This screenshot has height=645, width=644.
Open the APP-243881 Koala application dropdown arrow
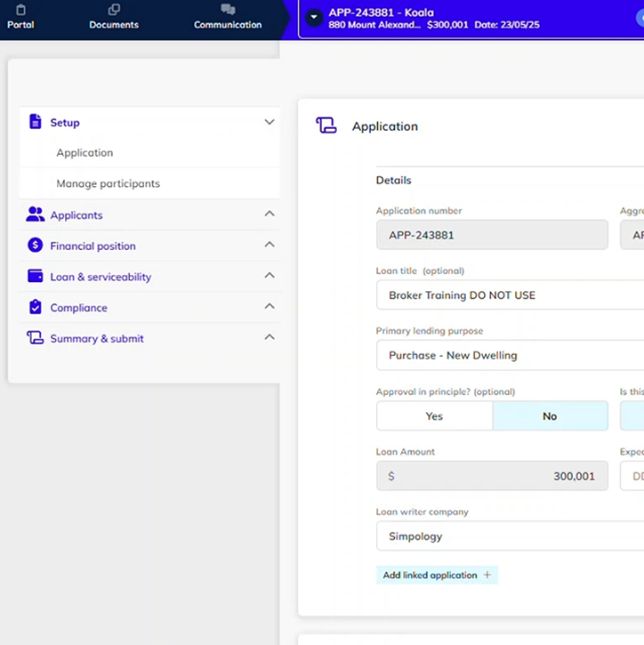click(314, 18)
